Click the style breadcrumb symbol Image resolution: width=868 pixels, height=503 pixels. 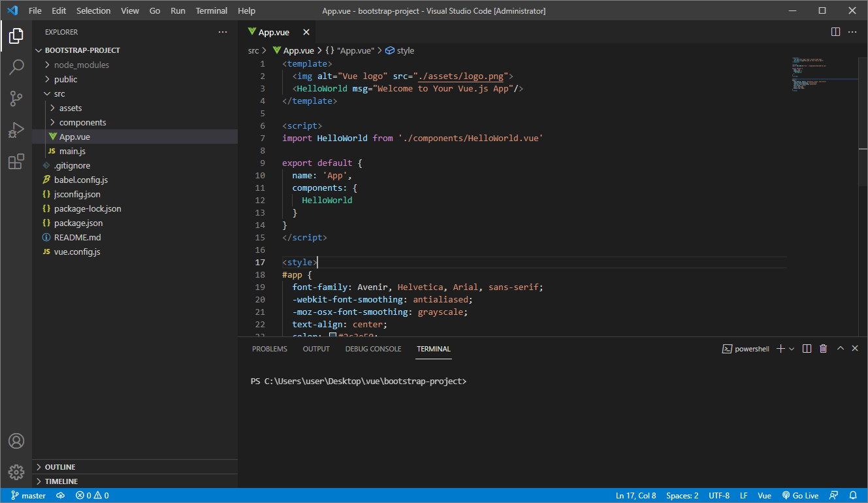(400, 50)
